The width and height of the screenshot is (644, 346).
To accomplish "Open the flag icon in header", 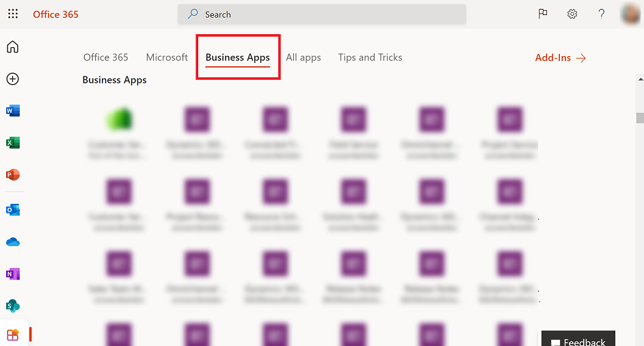I will pos(543,14).
